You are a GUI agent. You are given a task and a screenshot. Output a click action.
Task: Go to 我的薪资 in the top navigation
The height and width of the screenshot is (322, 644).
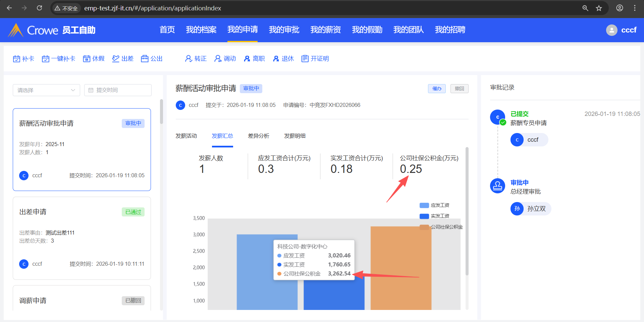click(325, 30)
